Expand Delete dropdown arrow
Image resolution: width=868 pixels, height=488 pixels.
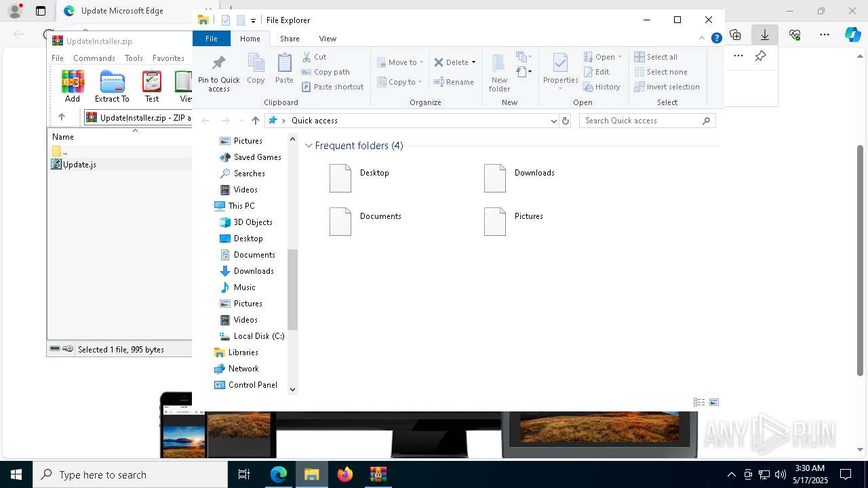[x=473, y=62]
